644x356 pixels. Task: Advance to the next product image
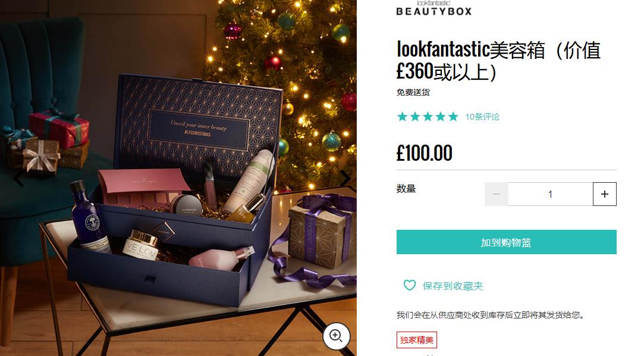coord(345,179)
